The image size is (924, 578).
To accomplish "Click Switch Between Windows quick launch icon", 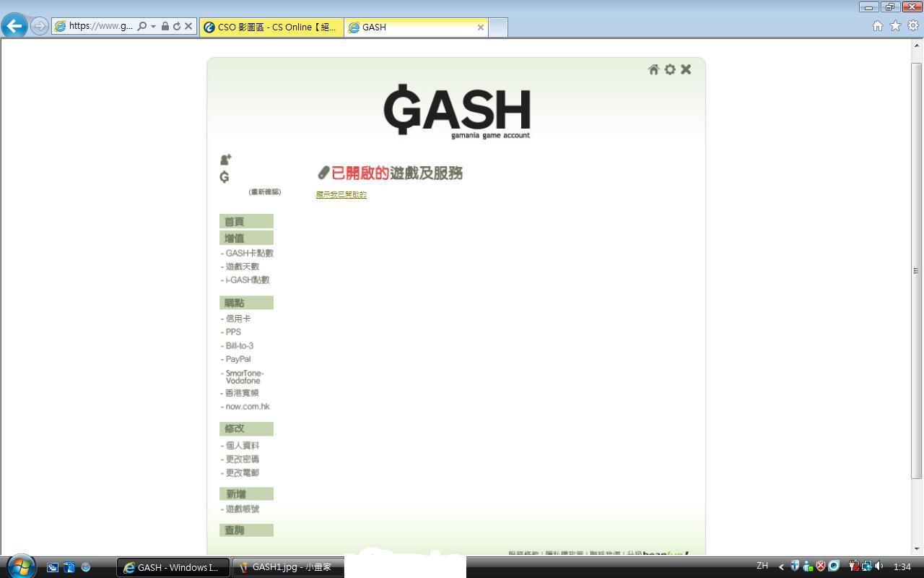I will coord(69,567).
